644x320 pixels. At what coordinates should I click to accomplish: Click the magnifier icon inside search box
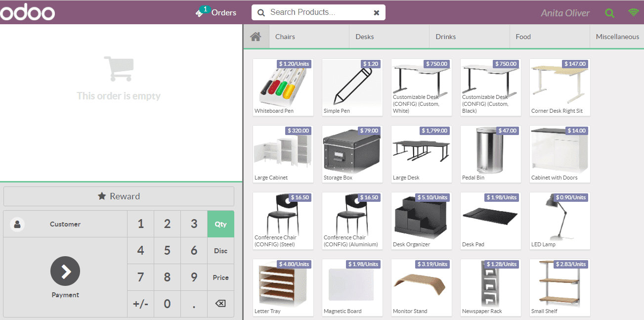pyautogui.click(x=261, y=12)
